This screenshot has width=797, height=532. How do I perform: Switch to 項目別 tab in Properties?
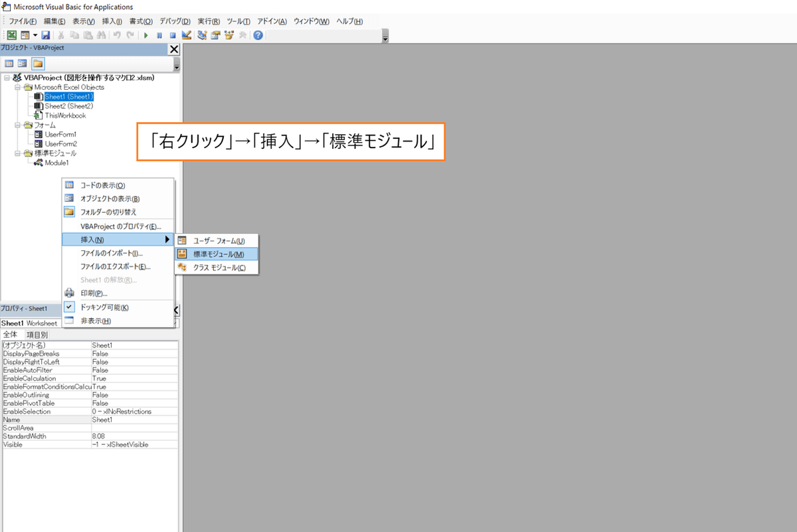pyautogui.click(x=36, y=335)
